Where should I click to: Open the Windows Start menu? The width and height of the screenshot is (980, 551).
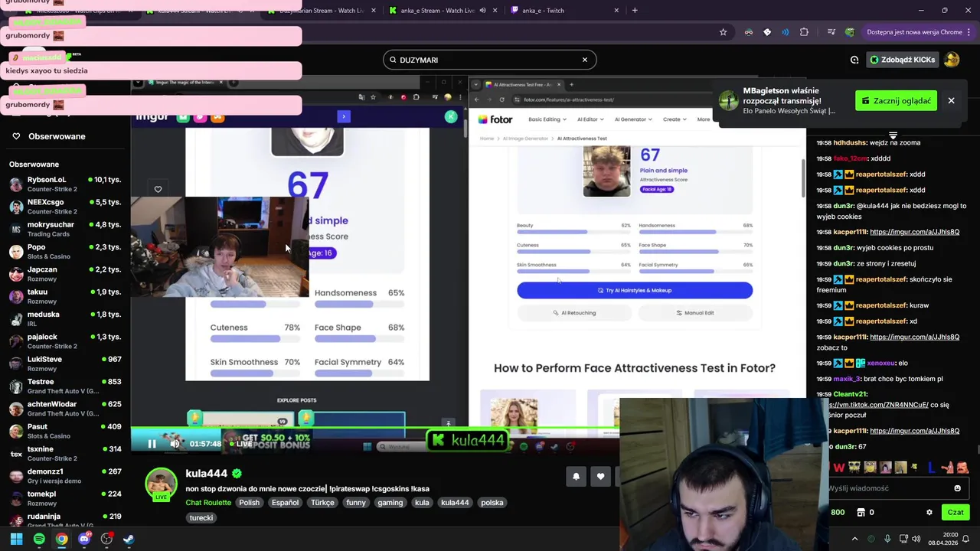[16, 539]
